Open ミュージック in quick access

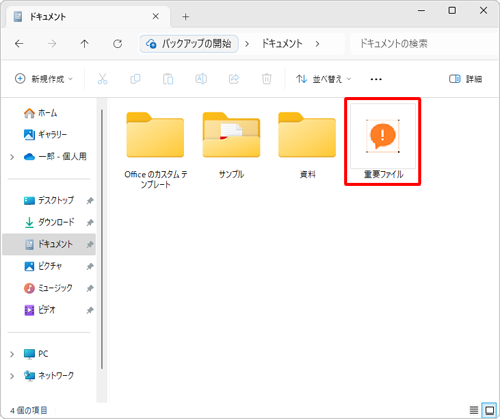coord(48,288)
